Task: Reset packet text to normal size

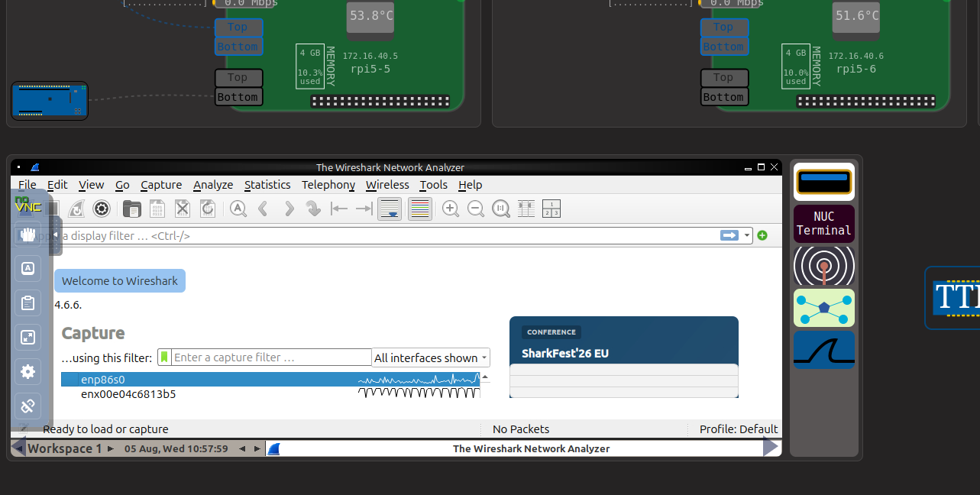Action: tap(501, 209)
